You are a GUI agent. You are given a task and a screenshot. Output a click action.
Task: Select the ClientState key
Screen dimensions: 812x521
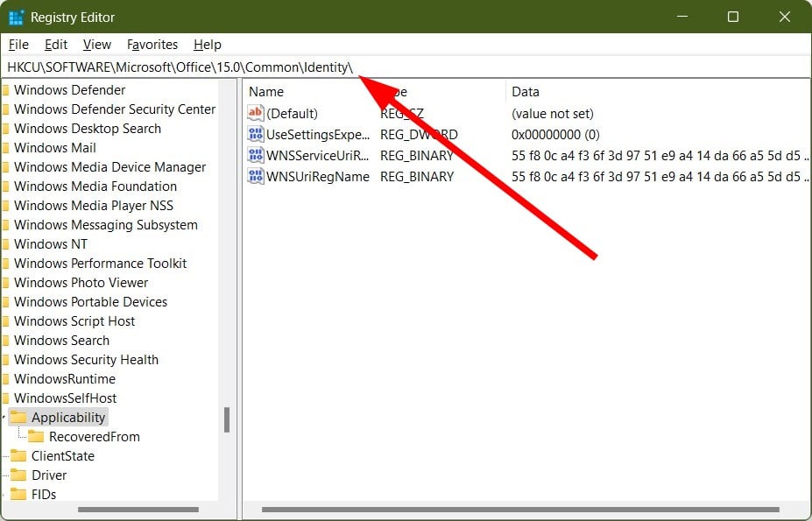63,455
